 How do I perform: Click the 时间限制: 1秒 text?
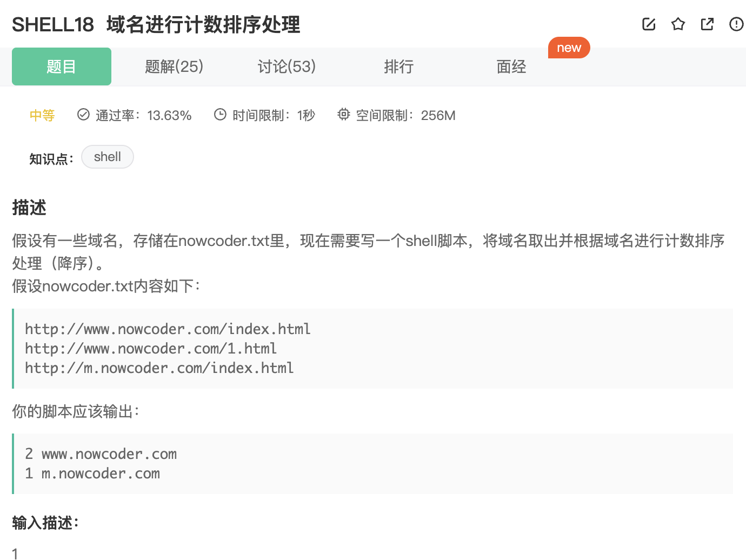[x=274, y=115]
